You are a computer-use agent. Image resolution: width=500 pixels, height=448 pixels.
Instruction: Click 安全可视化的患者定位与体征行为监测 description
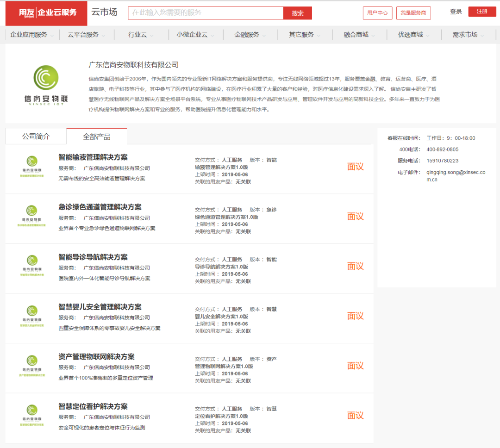tap(102, 428)
